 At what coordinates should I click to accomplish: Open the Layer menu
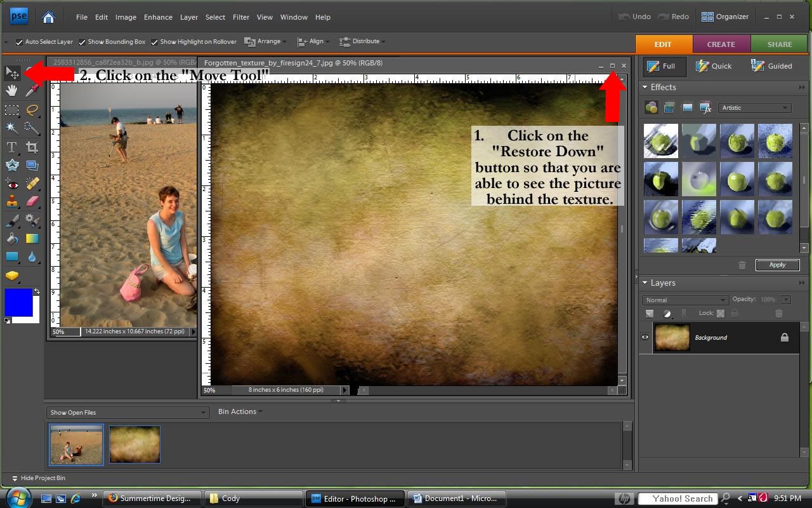189,17
